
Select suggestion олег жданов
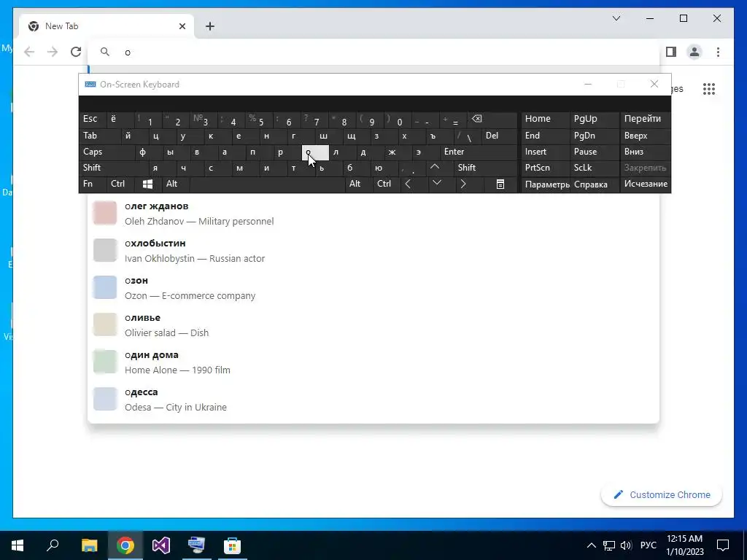point(373,214)
